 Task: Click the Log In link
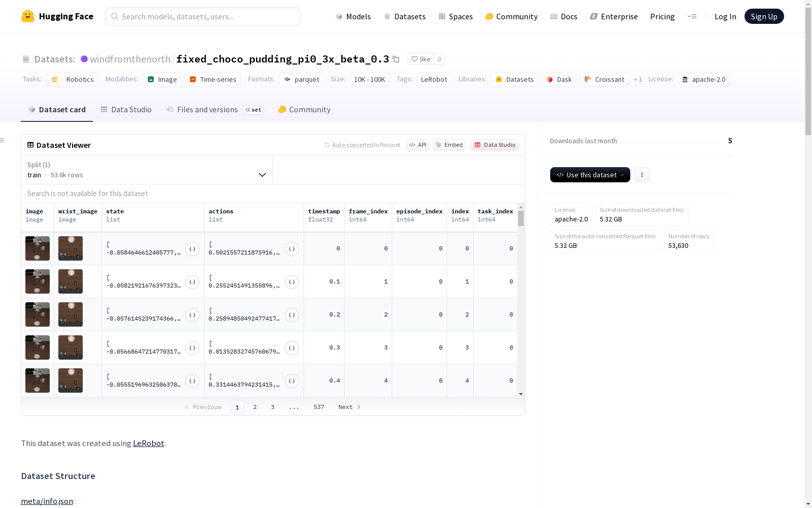[725, 16]
